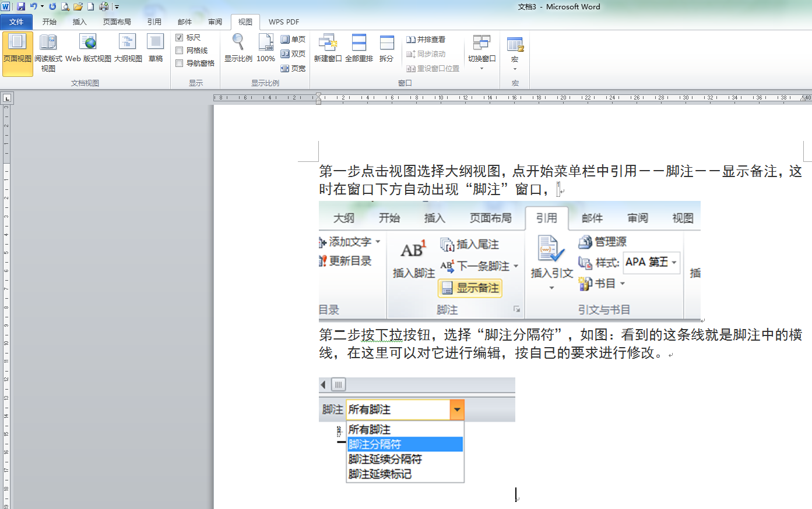Open print preview from the quick access toolbar
The width and height of the screenshot is (812, 509).
(65, 6)
